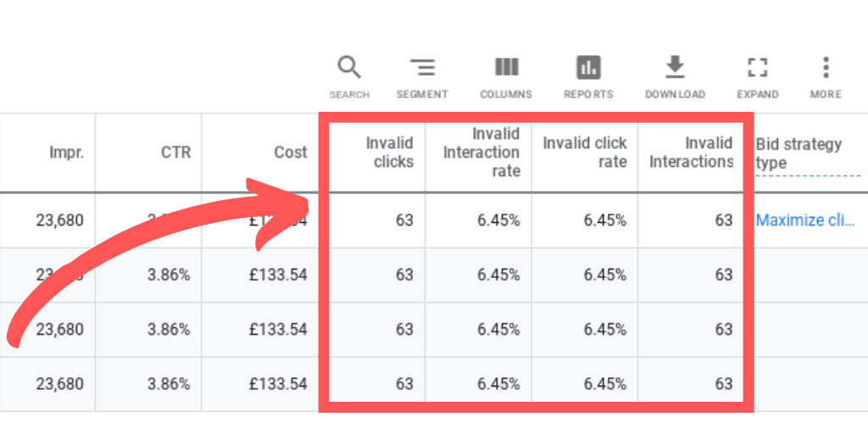This screenshot has width=868, height=434.
Task: Click first row Invalid clicks value 63
Action: pyautogui.click(x=404, y=220)
